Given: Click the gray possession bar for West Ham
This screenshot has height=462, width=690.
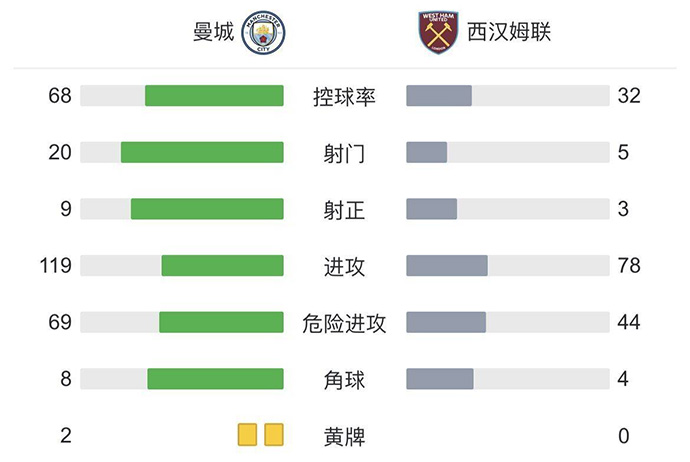Looking at the screenshot, I should click(439, 96).
